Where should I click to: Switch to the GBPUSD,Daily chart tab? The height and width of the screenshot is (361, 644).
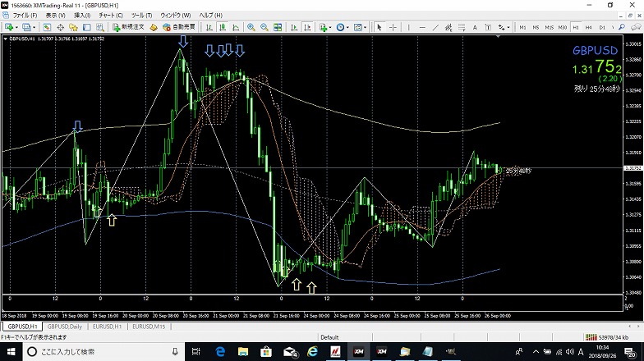(65, 327)
